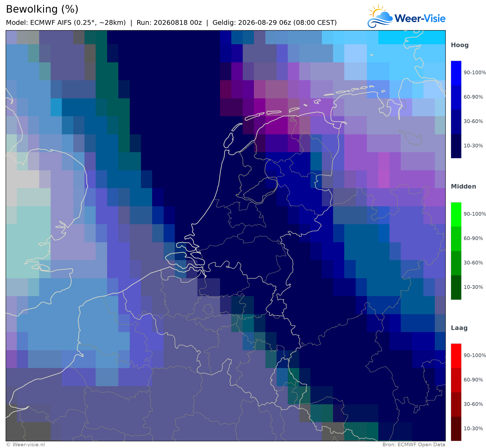This screenshot has width=486, height=448.
Task: Select the Hoog 90-100% blue swatch
Action: coord(456,73)
